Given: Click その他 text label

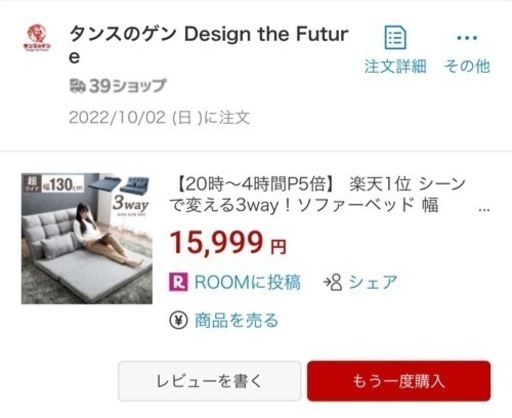Looking at the screenshot, I should [x=467, y=66].
